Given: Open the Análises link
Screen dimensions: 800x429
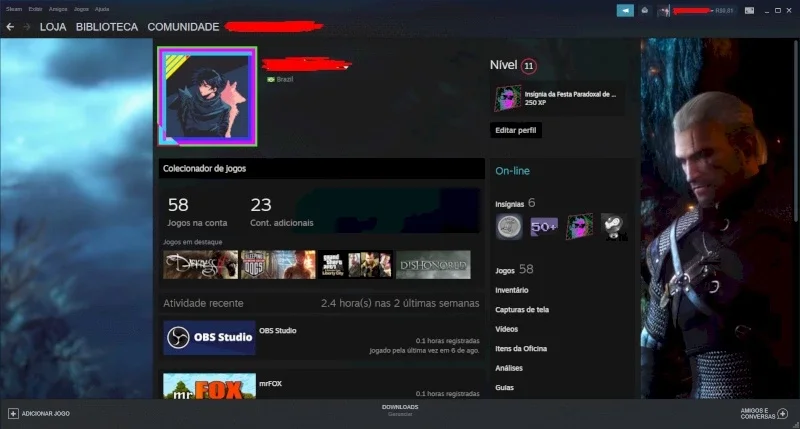Looking at the screenshot, I should click(509, 368).
